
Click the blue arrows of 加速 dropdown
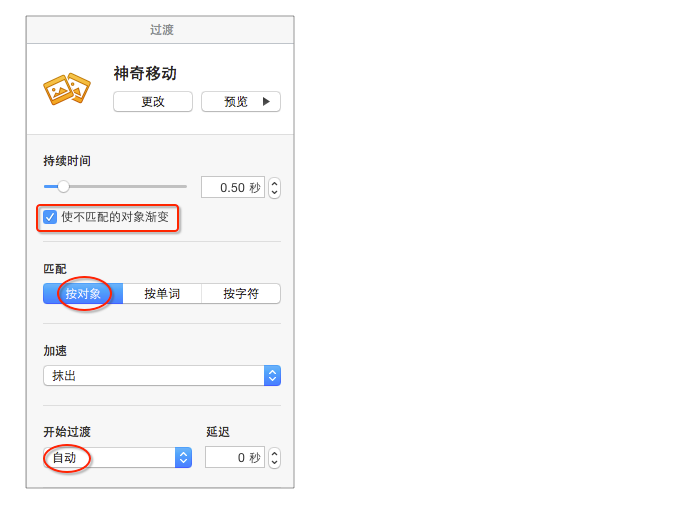pyautogui.click(x=272, y=376)
